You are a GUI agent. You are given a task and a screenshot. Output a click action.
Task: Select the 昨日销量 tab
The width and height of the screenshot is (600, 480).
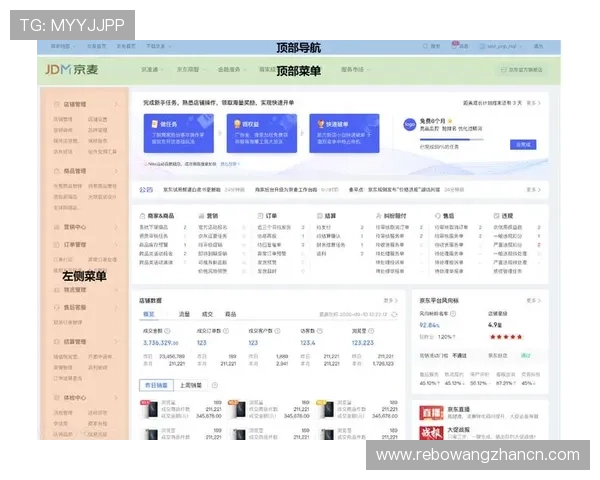(156, 385)
